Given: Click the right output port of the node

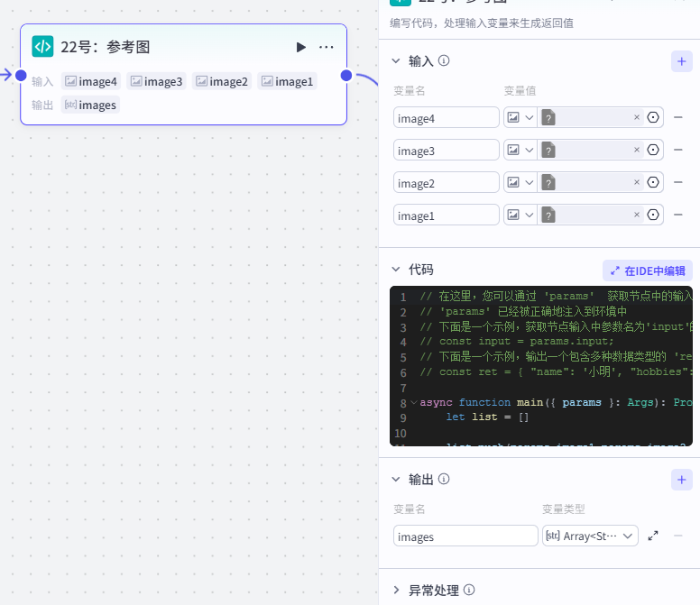Looking at the screenshot, I should coord(346,76).
